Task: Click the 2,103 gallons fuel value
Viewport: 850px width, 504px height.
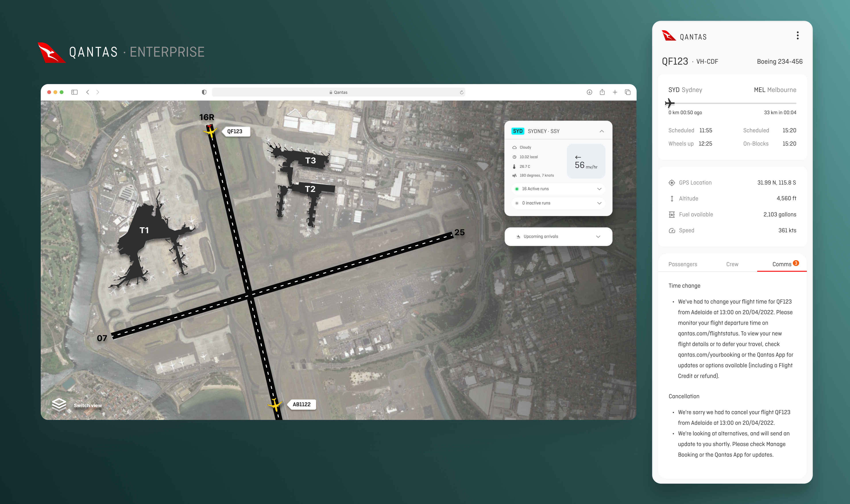Action: [x=780, y=215]
